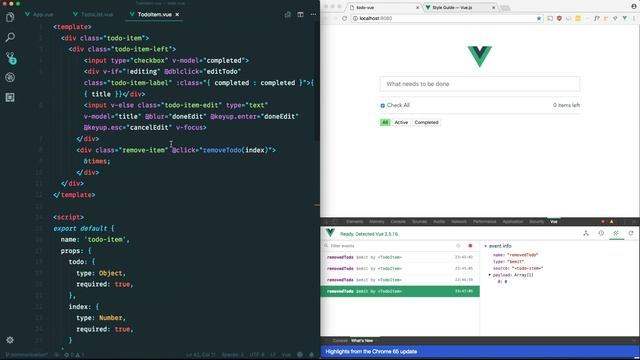Click the Vue devtools extension icon in Chrome
The width and height of the screenshot is (640, 360).
coord(624,18)
